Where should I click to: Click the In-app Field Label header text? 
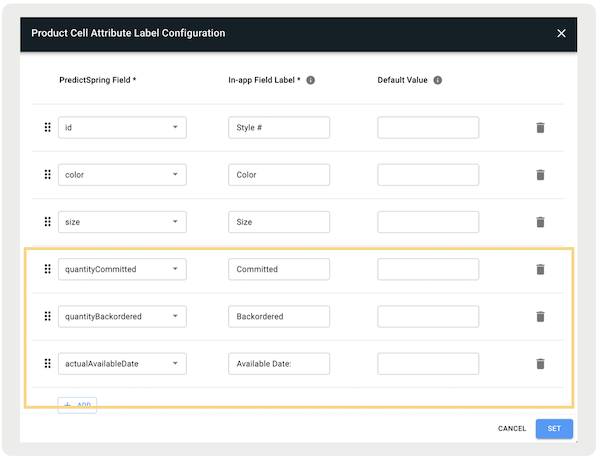[264, 80]
